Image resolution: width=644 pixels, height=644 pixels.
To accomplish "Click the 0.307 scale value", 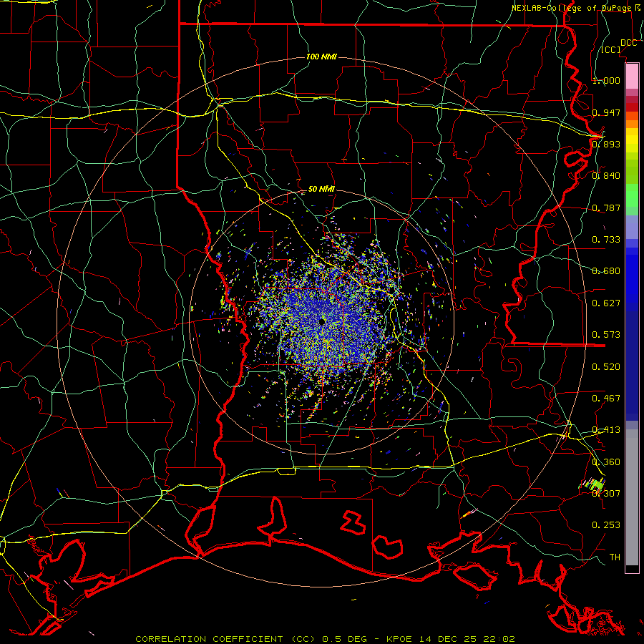I will (606, 494).
